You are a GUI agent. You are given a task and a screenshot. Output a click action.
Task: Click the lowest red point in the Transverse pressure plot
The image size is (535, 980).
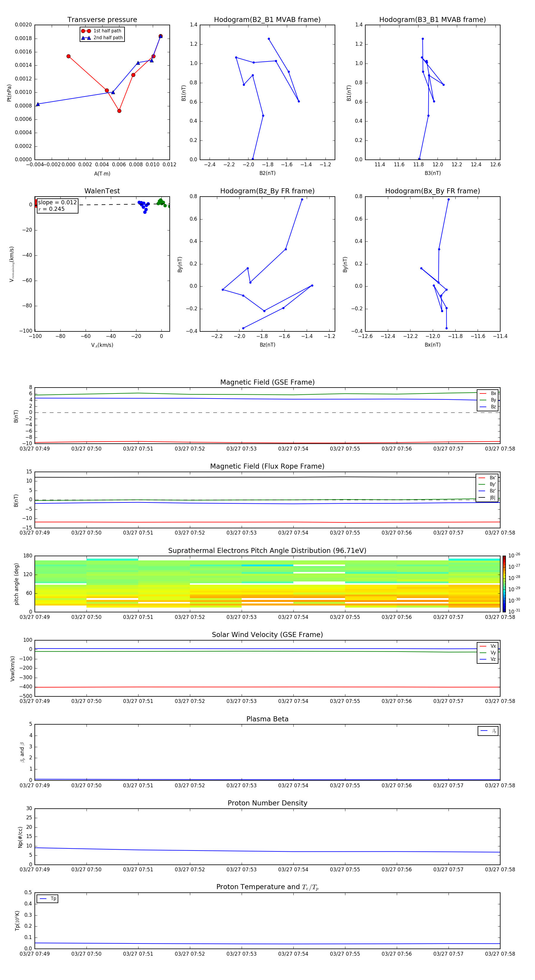[119, 111]
